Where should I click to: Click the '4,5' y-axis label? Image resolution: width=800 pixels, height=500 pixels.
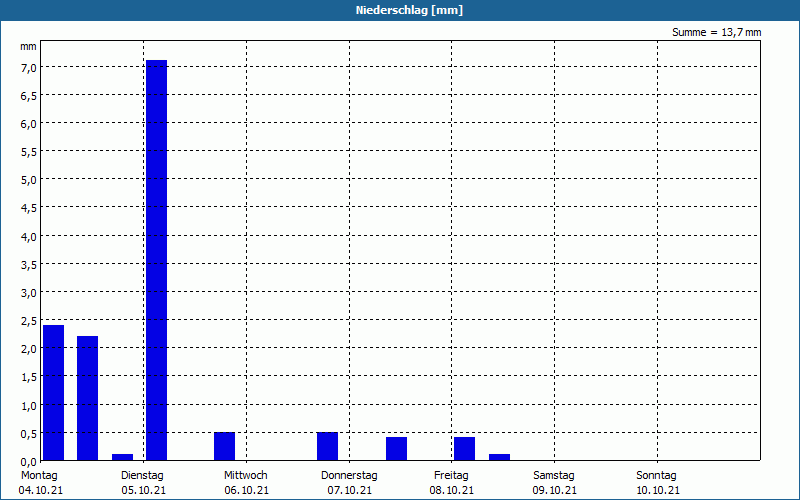(28, 208)
